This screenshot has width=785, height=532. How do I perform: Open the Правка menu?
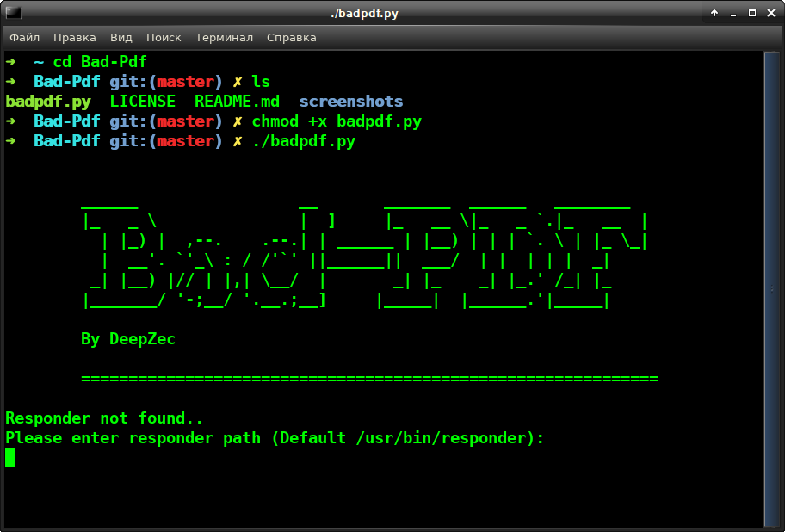[x=74, y=38]
